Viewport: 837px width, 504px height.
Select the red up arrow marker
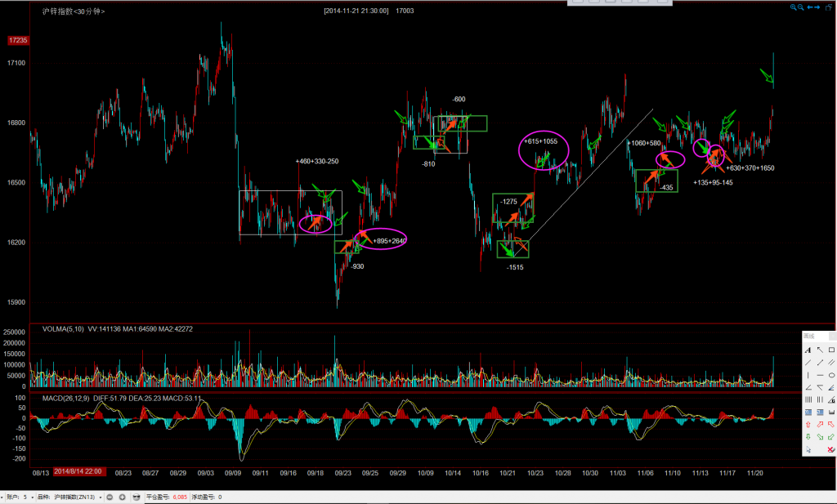(808, 424)
